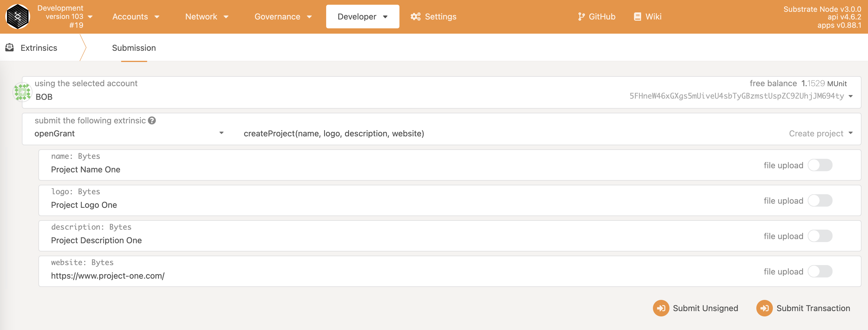Click the extrinsic help question mark icon
Viewport: 868px width, 330px height.
pyautogui.click(x=152, y=120)
